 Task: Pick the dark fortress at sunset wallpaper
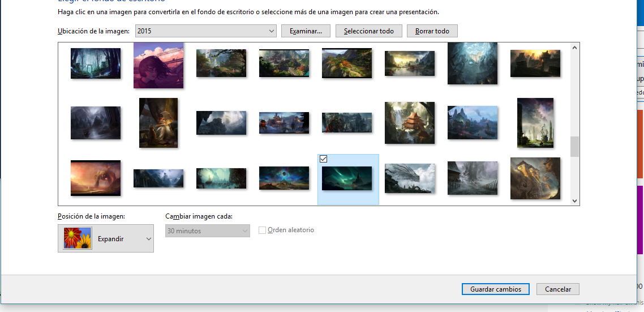pos(535,63)
